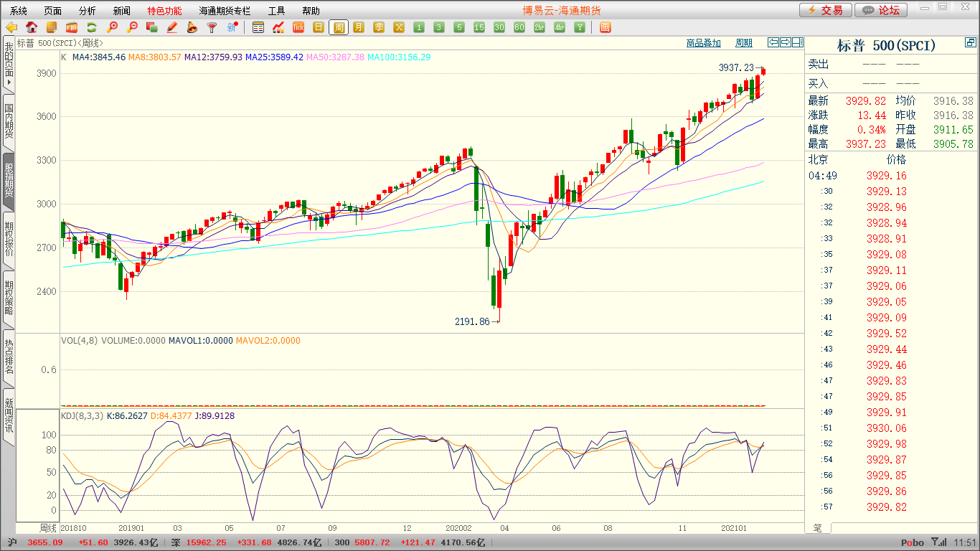This screenshot has width=980, height=551.
Task: Click the 论坛 forum button
Action: (882, 10)
